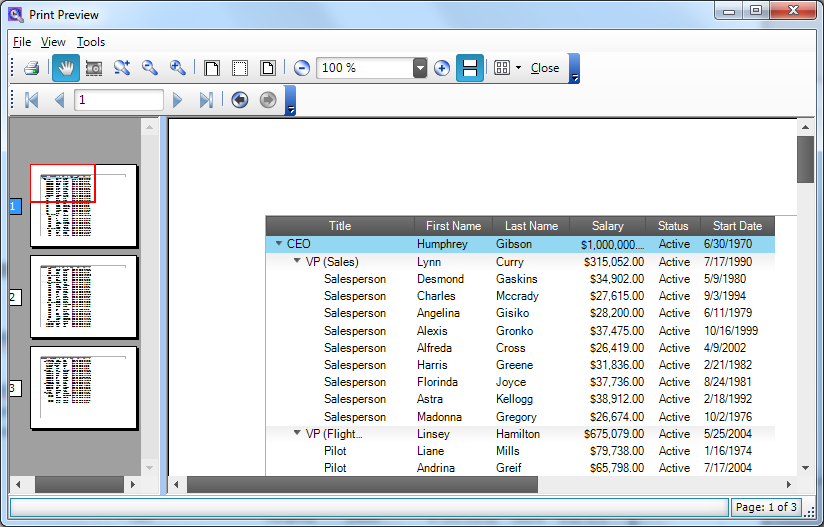Screen dimensions: 824x527
Task: Open the multi-page layout dropdown arrow
Action: pos(518,68)
